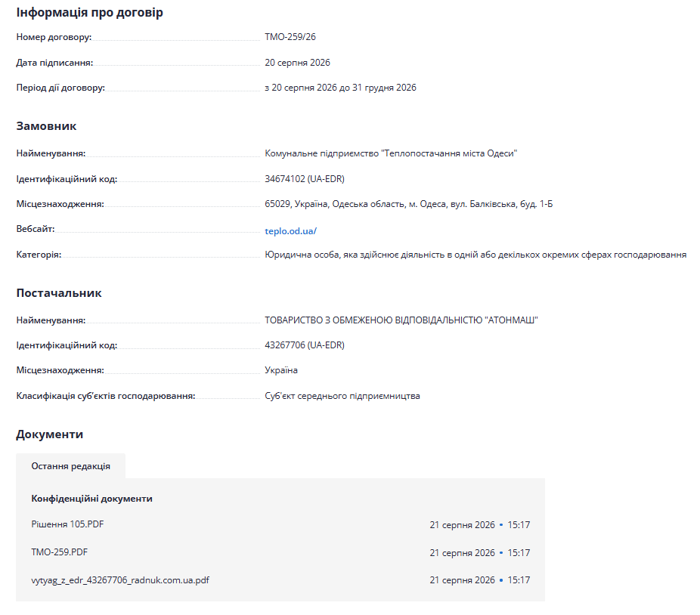700x615 pixels.
Task: Open the ТМО-259.PDF document
Action: (60, 552)
